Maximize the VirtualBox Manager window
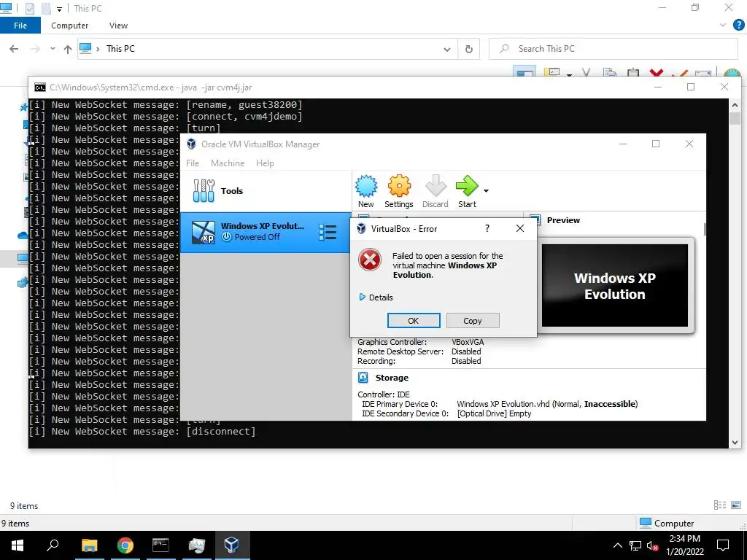Screen dimensions: 747x560 tap(656, 144)
